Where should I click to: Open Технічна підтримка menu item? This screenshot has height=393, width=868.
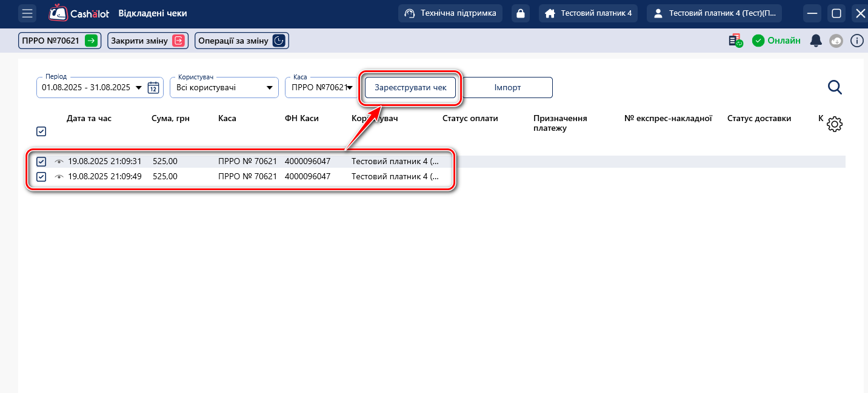(450, 13)
